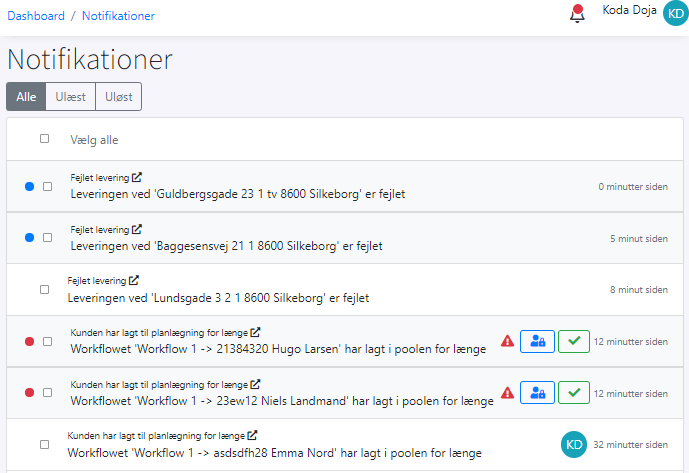
Task: Click KD assignee avatar on Emma Nord row
Action: [574, 444]
